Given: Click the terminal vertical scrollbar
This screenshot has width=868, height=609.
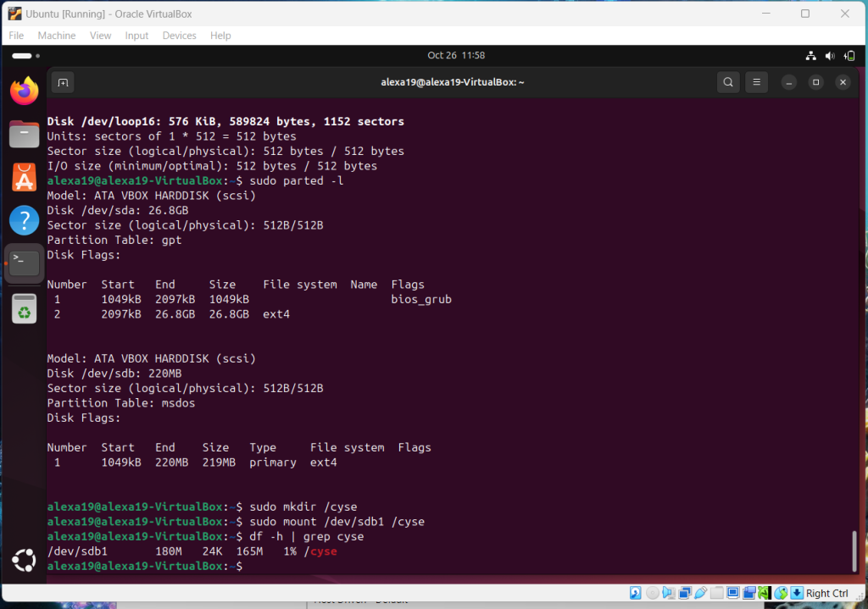Looking at the screenshot, I should point(854,549).
